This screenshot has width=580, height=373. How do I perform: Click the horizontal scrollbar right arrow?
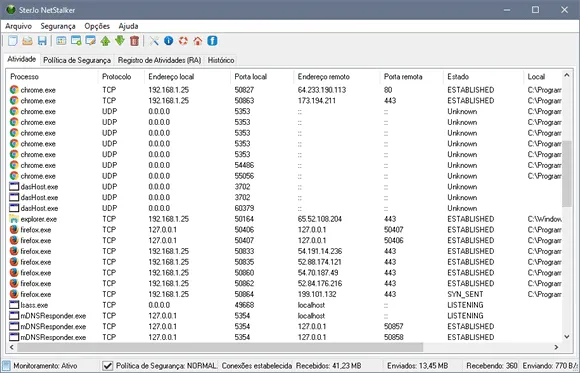[556, 347]
